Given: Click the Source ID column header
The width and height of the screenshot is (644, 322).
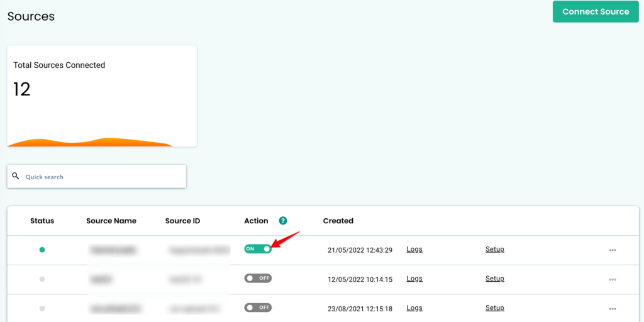Looking at the screenshot, I should point(183,221).
